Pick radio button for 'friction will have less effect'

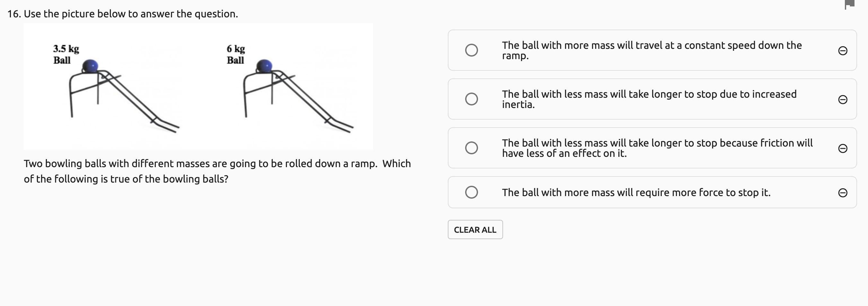tap(471, 148)
